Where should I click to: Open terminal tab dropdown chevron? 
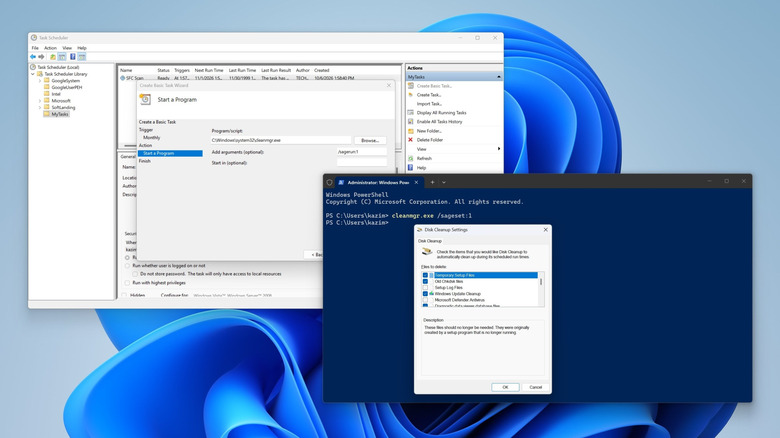tap(444, 182)
